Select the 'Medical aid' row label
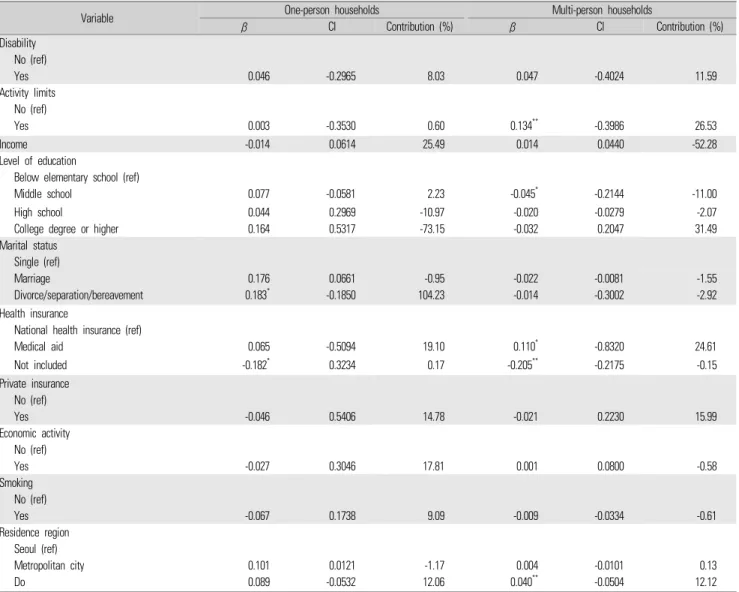 39,347
